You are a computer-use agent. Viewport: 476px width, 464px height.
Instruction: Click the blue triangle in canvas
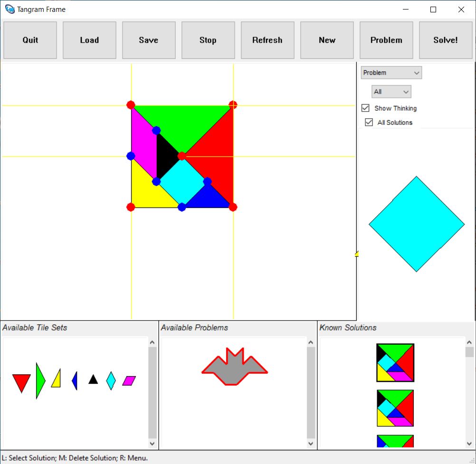(207, 199)
